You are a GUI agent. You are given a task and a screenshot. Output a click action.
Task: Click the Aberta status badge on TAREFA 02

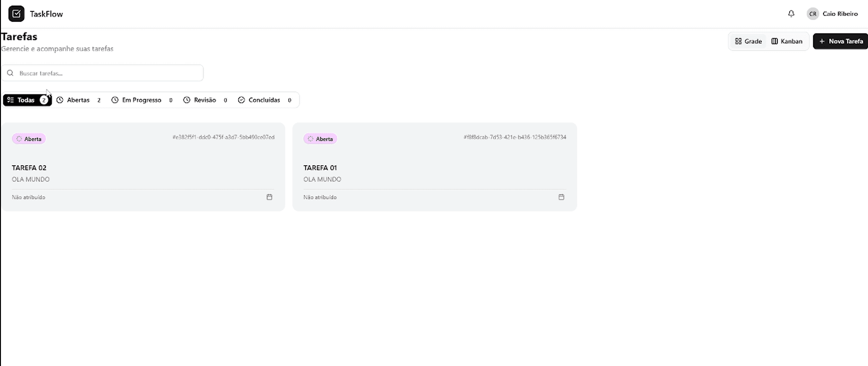click(x=29, y=139)
